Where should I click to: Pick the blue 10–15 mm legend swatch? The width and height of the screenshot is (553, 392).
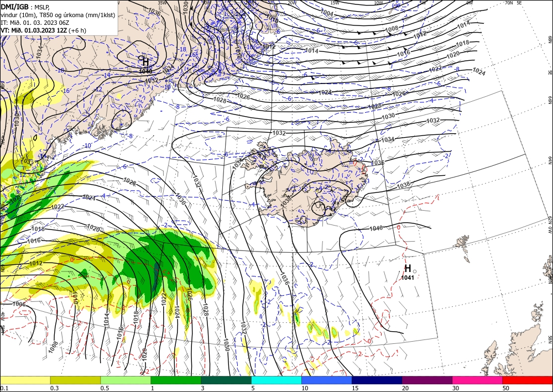click(x=327, y=380)
